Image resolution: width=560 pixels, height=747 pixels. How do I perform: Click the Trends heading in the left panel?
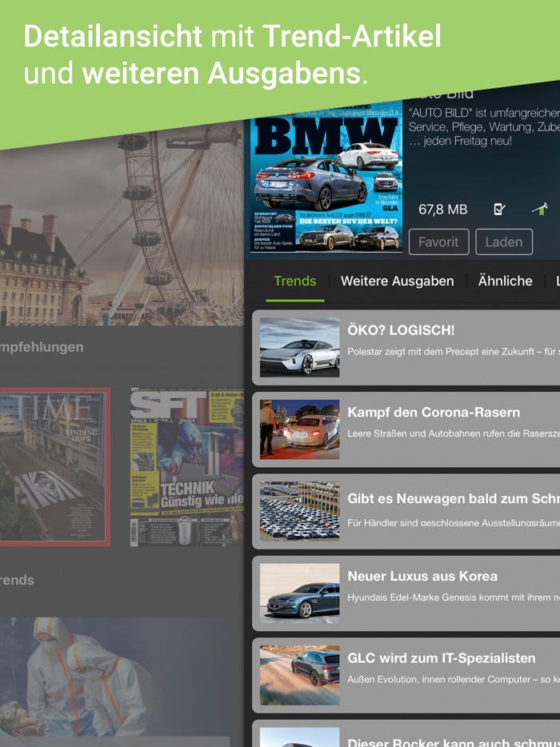[x=17, y=580]
